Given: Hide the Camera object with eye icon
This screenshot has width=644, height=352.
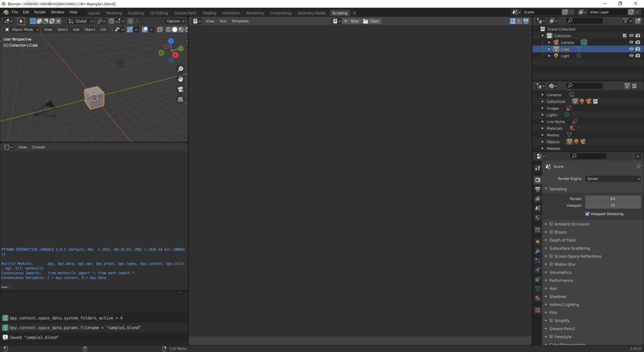Looking at the screenshot, I should pyautogui.click(x=631, y=42).
